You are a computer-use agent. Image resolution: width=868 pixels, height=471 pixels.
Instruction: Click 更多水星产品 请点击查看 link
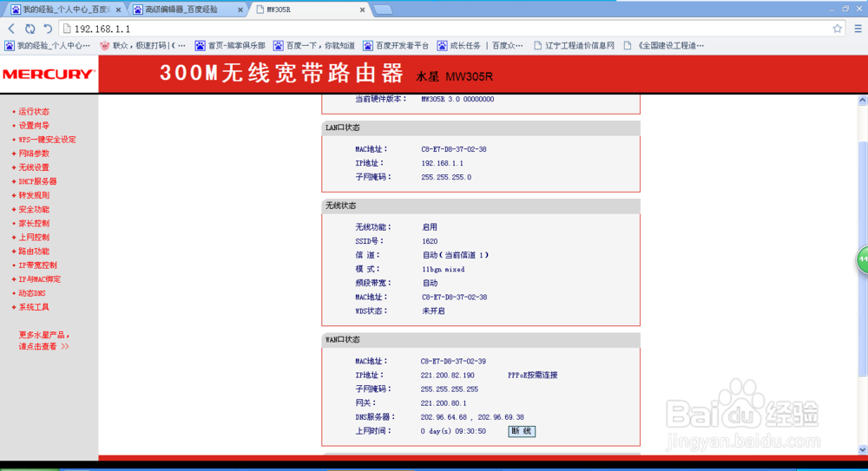(x=44, y=340)
